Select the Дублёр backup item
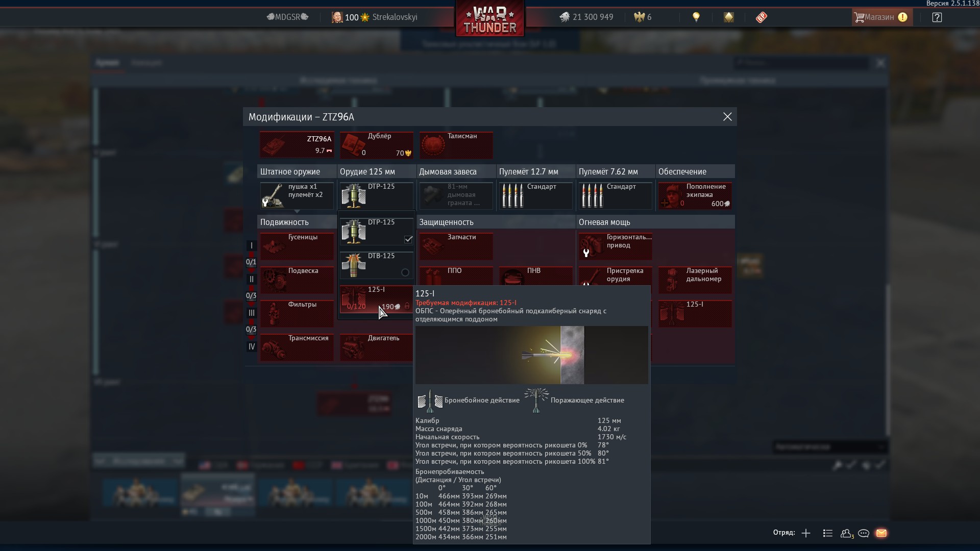 pyautogui.click(x=377, y=145)
